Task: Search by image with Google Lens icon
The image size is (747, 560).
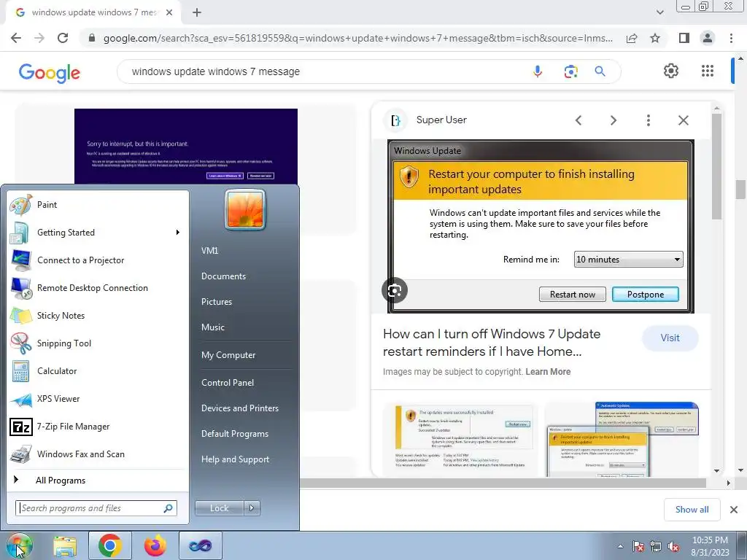Action: 570,71
